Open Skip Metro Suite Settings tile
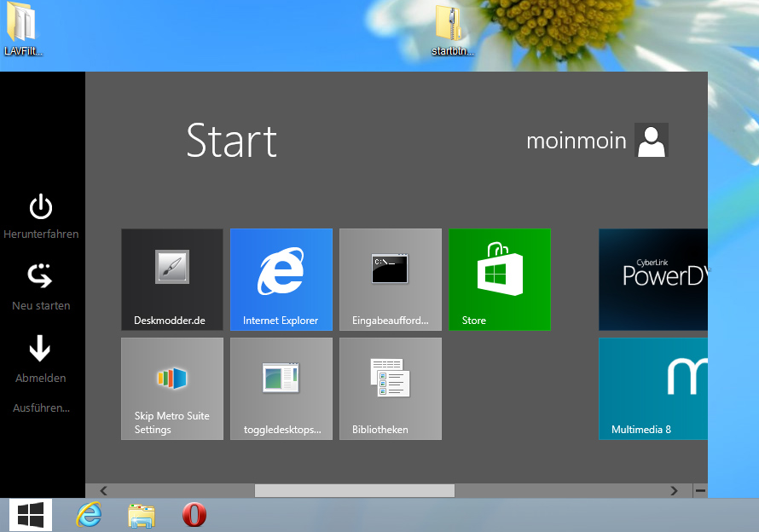The image size is (759, 532). click(171, 389)
